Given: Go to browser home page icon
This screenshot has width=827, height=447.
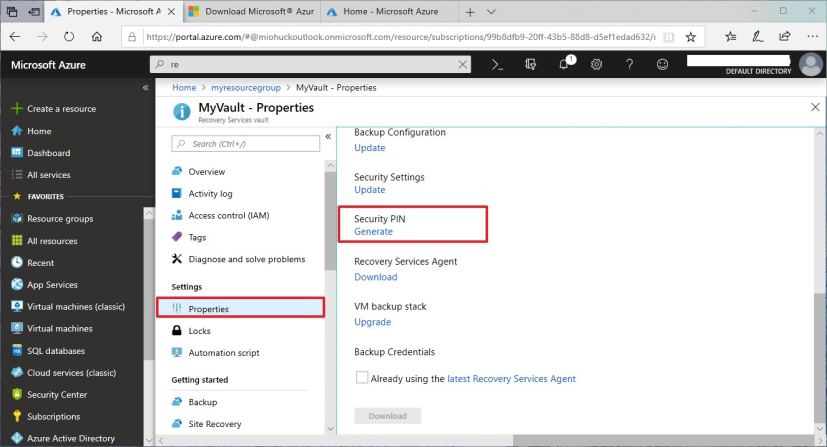Looking at the screenshot, I should point(97,36).
